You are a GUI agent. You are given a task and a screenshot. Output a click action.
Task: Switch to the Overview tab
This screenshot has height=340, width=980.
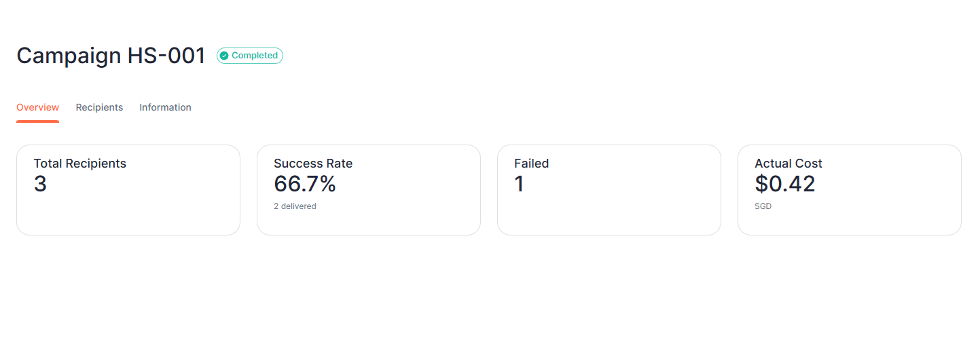[x=37, y=107]
